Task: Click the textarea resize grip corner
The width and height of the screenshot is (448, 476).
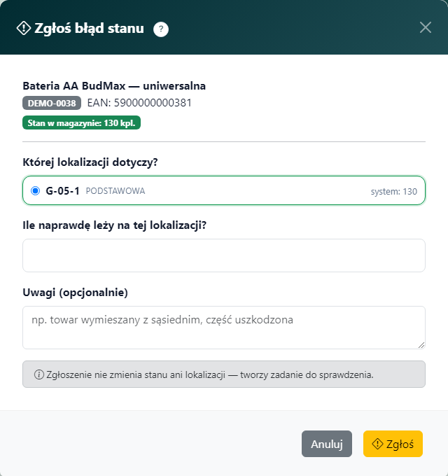Action: pos(421,345)
